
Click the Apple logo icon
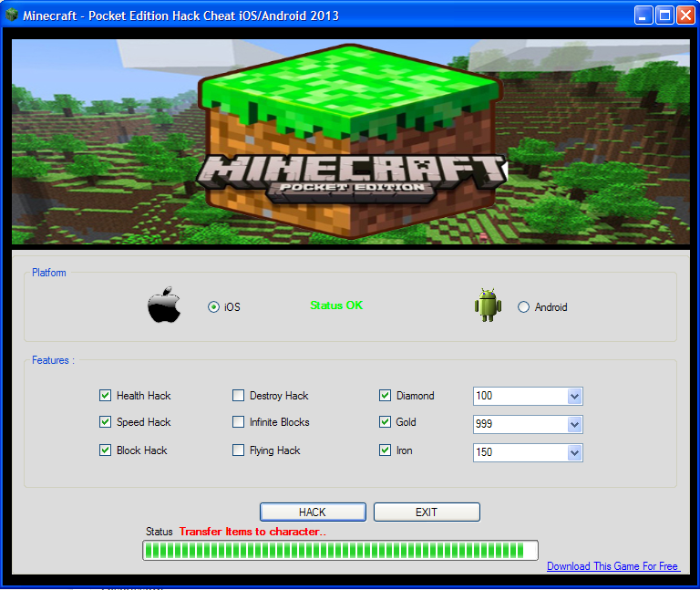[x=164, y=305]
